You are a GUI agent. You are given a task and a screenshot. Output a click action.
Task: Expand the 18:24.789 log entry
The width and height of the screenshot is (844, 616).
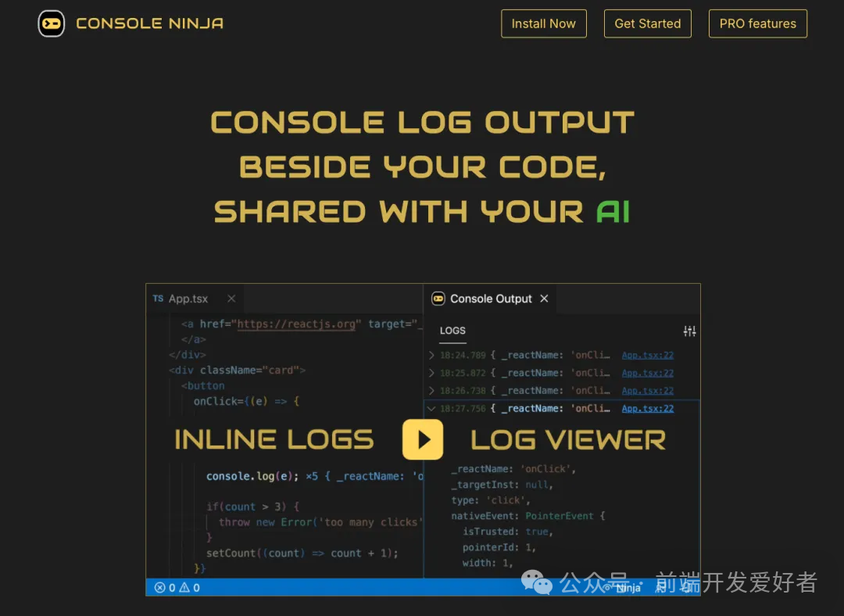click(x=431, y=356)
